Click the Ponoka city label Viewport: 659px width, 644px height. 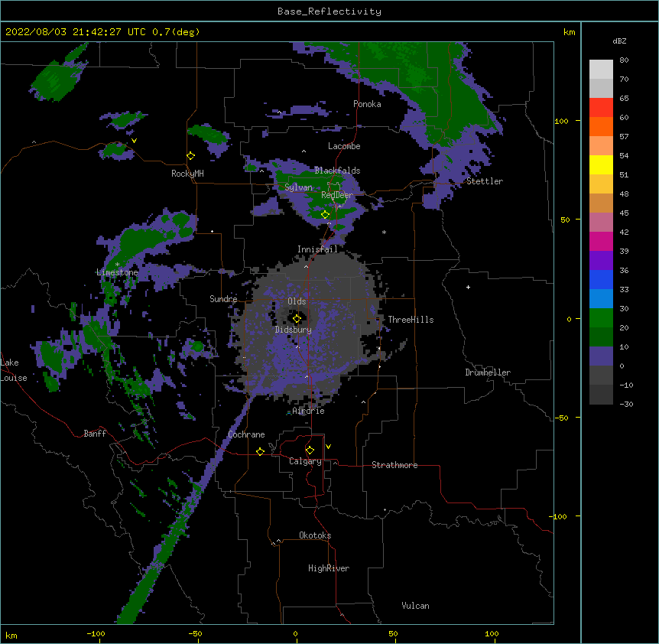[x=367, y=104]
